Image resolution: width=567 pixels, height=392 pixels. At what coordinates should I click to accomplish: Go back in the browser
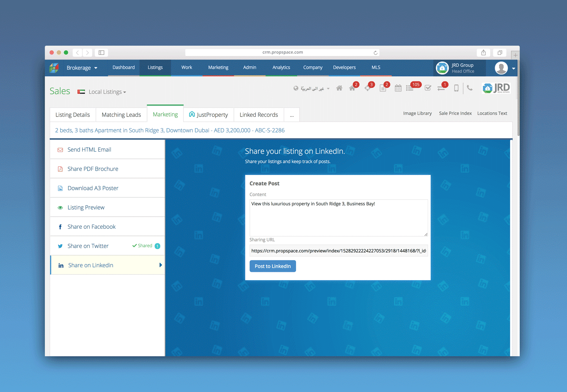pyautogui.click(x=78, y=53)
